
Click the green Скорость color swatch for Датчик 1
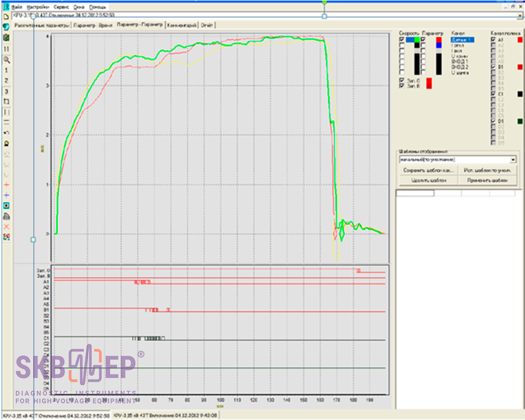point(417,40)
